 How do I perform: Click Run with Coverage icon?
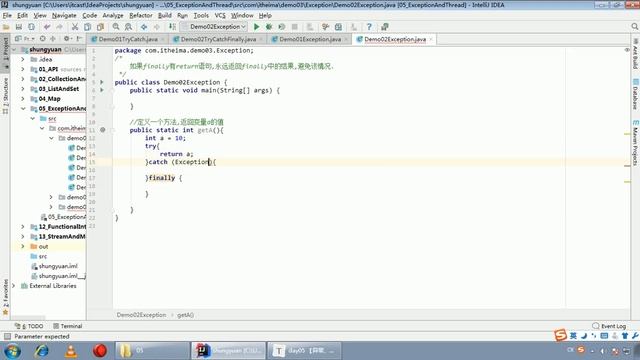282,27
